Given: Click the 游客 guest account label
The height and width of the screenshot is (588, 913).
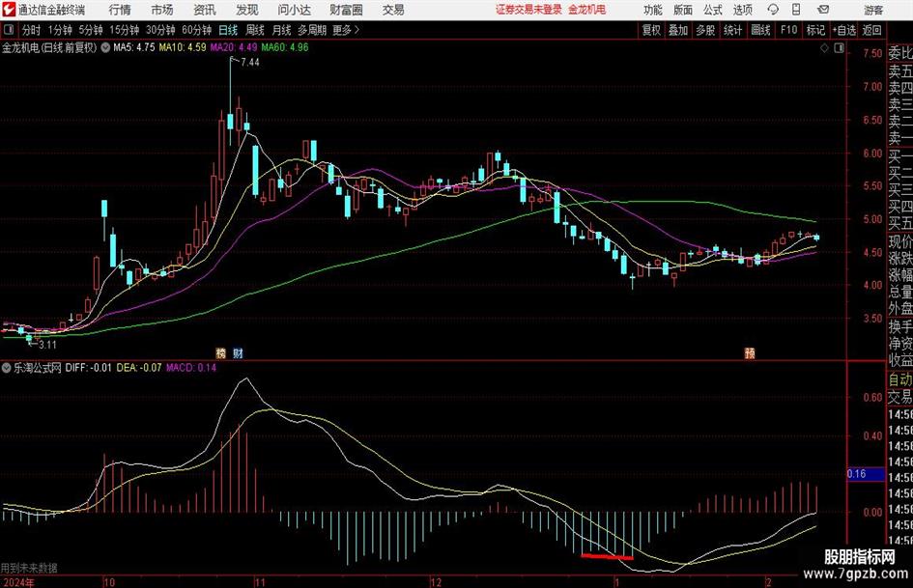Looking at the screenshot, I should click(x=873, y=10).
